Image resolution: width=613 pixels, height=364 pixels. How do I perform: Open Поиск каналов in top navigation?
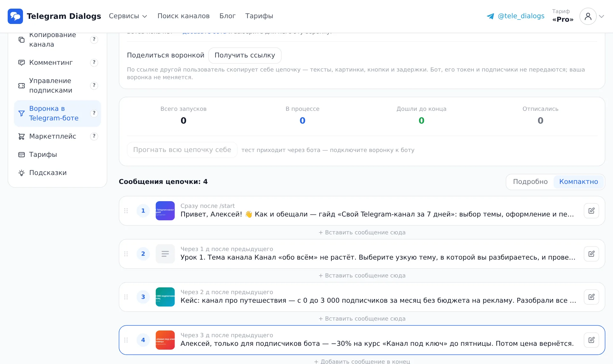(x=184, y=16)
